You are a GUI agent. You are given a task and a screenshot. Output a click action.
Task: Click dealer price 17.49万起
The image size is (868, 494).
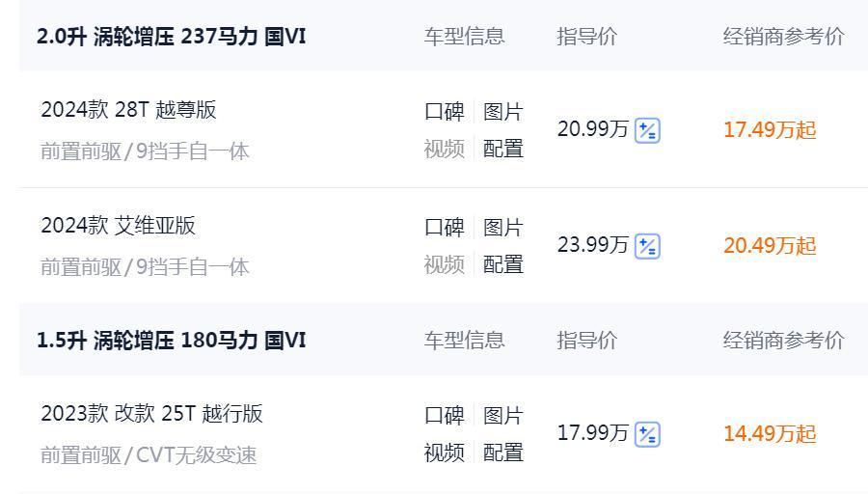coord(770,130)
